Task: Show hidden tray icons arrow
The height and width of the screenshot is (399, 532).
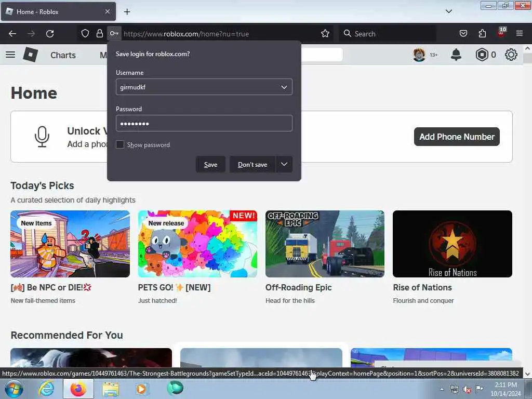Action: click(x=442, y=389)
